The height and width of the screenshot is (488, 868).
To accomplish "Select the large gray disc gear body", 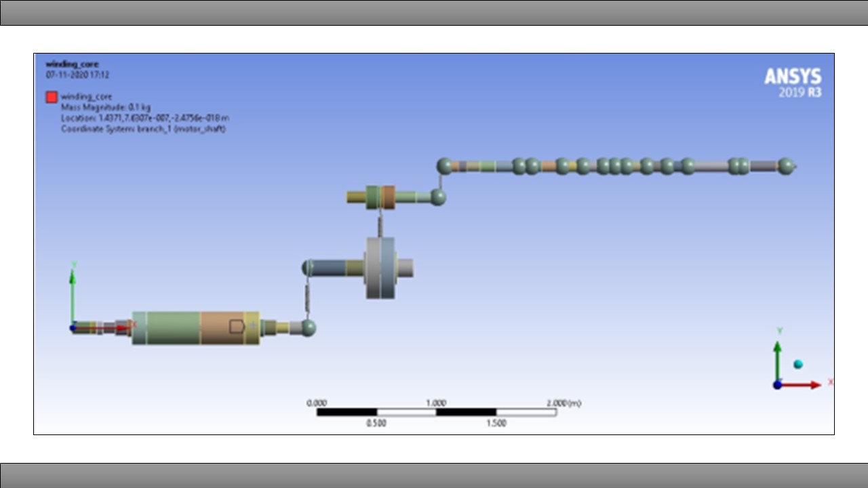I will (x=380, y=268).
